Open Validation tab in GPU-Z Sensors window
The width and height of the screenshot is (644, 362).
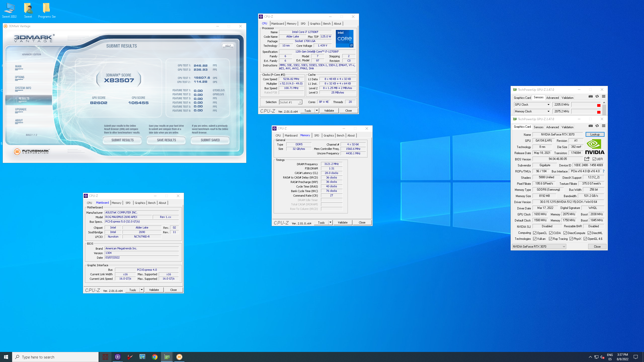click(x=568, y=98)
